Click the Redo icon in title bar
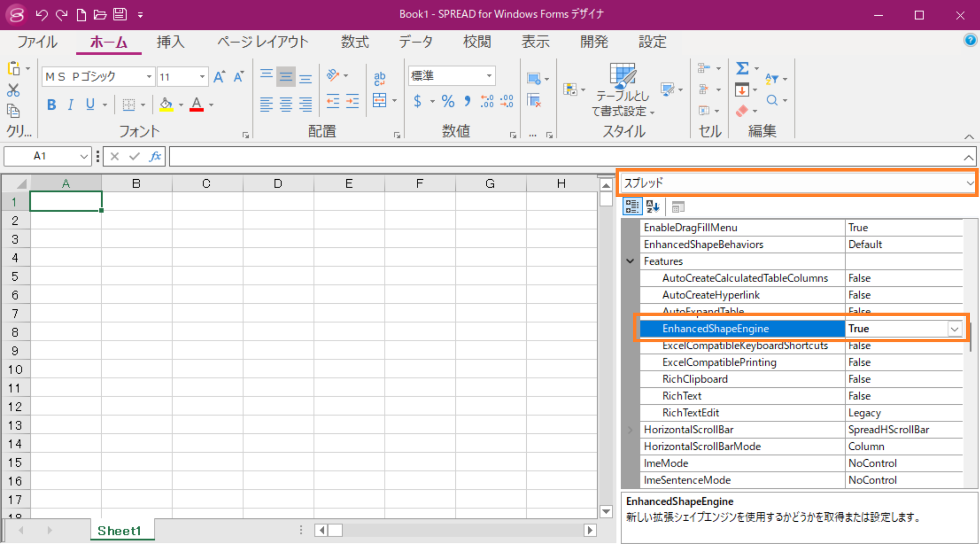 pyautogui.click(x=61, y=15)
